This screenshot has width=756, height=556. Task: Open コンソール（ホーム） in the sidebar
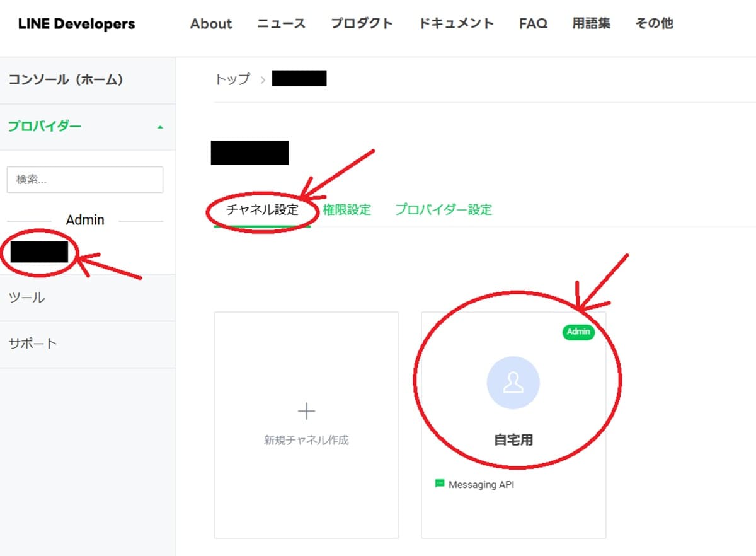coord(66,80)
